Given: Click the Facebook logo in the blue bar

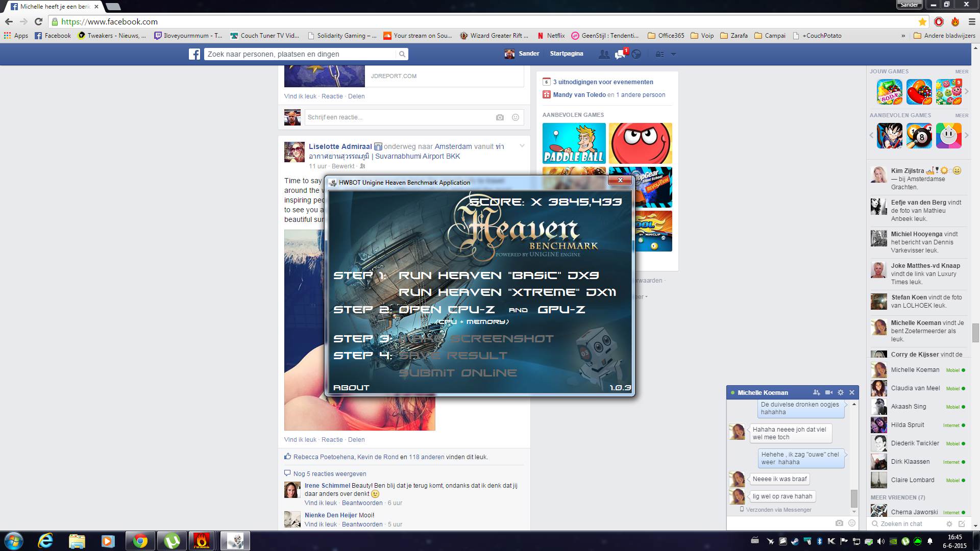Looking at the screenshot, I should (x=194, y=54).
